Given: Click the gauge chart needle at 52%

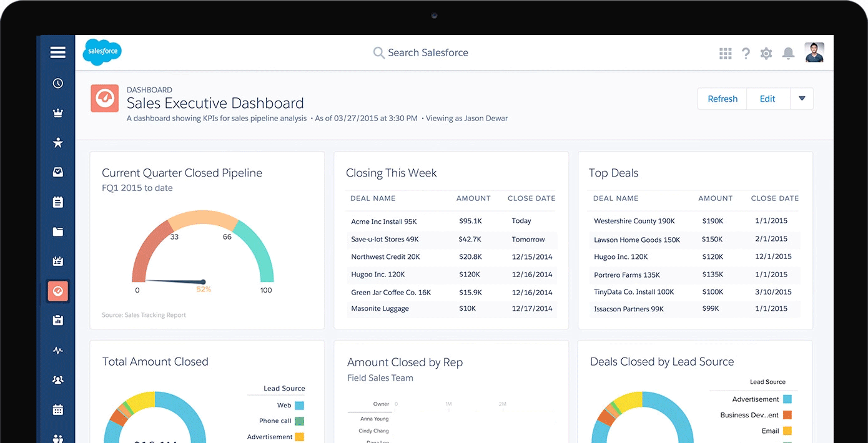Looking at the screenshot, I should point(174,281).
